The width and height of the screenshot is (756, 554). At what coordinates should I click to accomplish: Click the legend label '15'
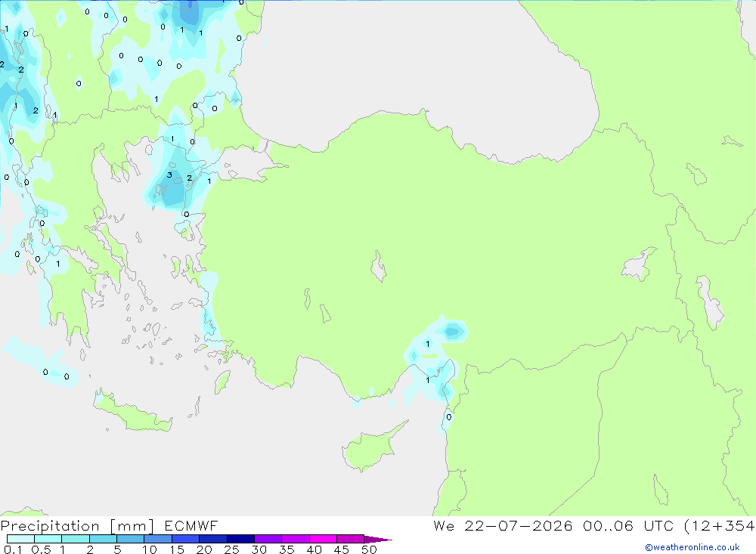coord(177,549)
